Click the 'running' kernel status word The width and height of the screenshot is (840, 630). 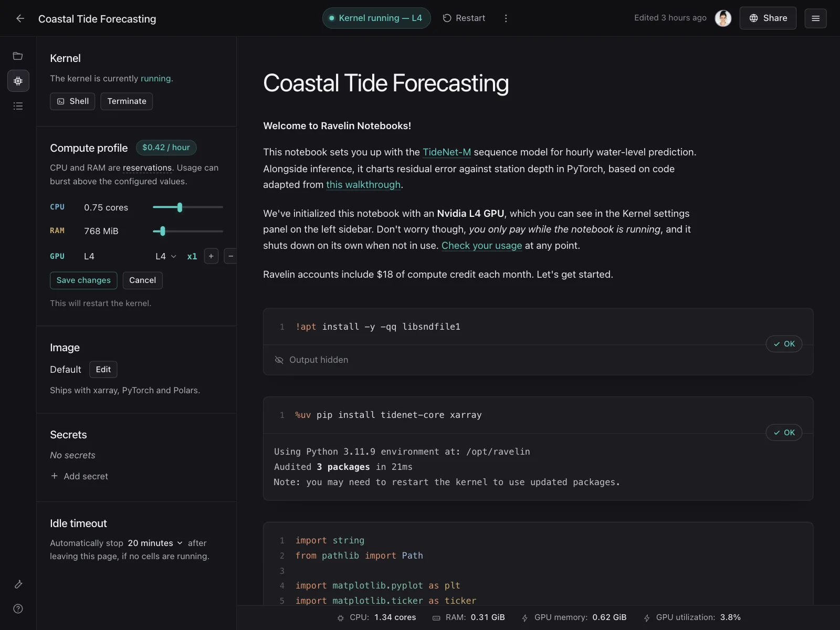coord(155,79)
